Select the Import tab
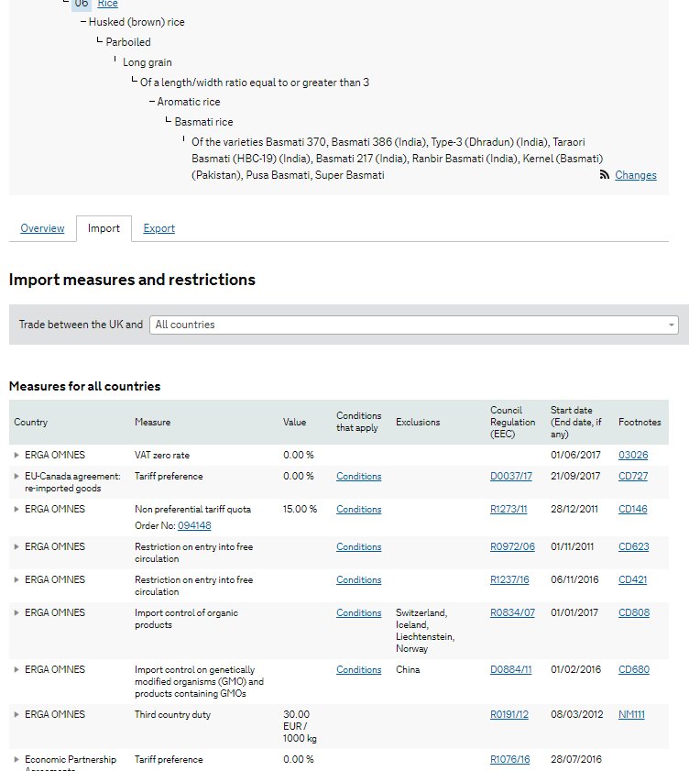The width and height of the screenshot is (700, 771). (104, 228)
